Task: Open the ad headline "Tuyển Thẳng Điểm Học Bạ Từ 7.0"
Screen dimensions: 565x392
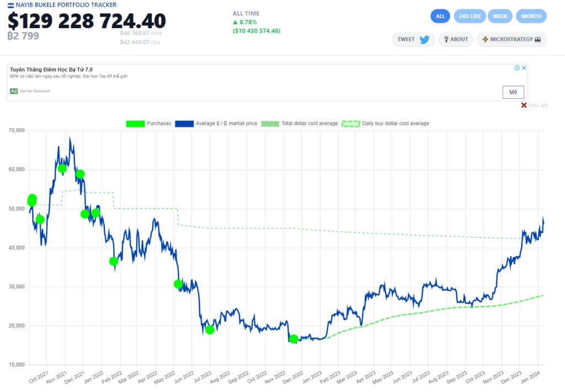Action: pos(51,69)
